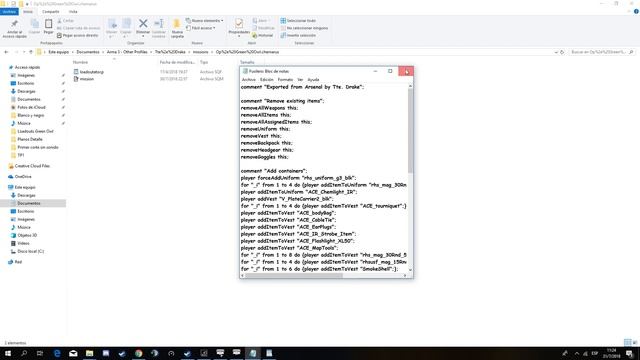640x360 pixels.
Task: Select Fotos de iCloud in the sidebar
Action: 31,107
